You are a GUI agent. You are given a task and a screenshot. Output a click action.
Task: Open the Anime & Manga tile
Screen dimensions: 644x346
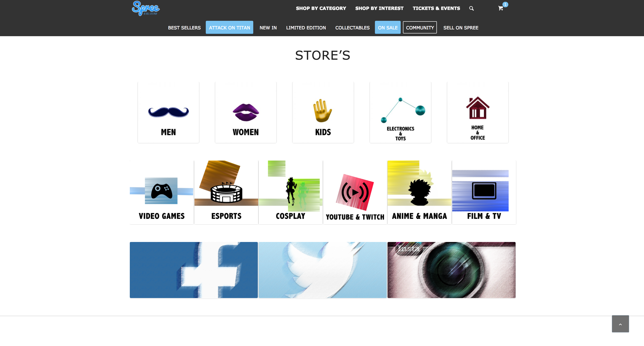419,192
